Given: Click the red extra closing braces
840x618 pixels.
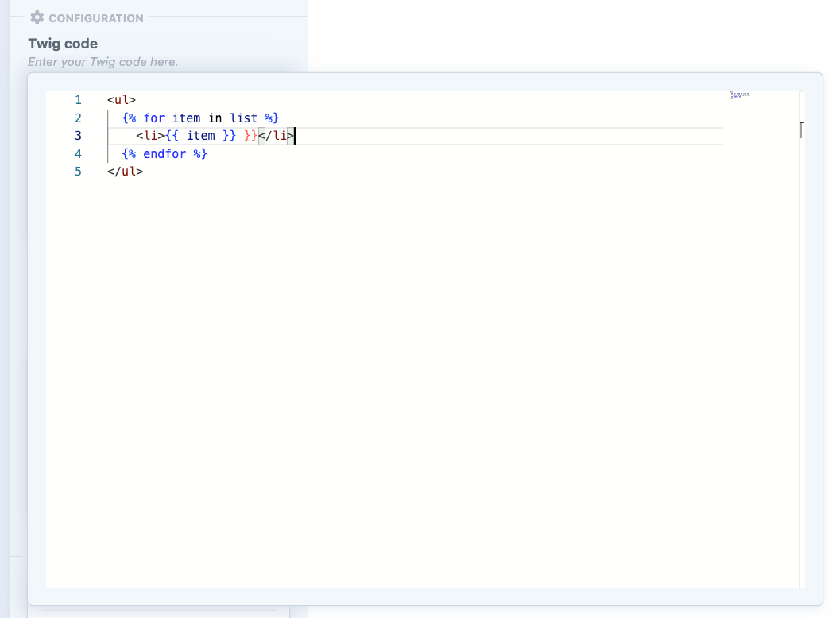Looking at the screenshot, I should click(x=250, y=136).
